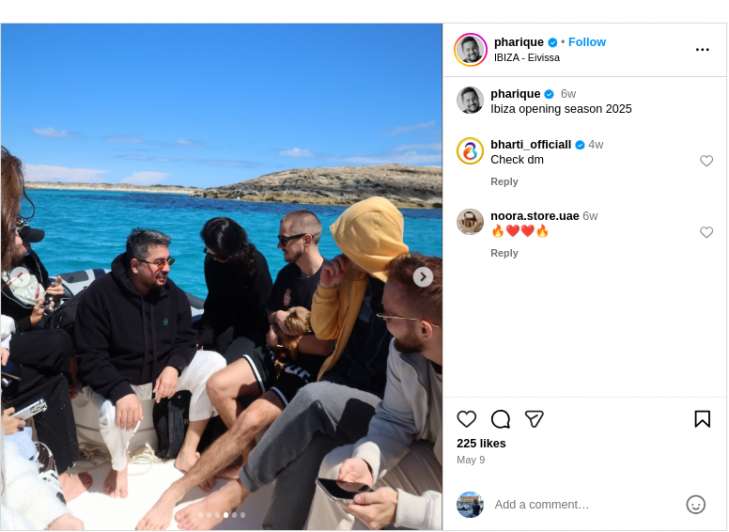Like bharti_officiall's "Check dm" comment
This screenshot has height=532, width=729.
(x=706, y=161)
